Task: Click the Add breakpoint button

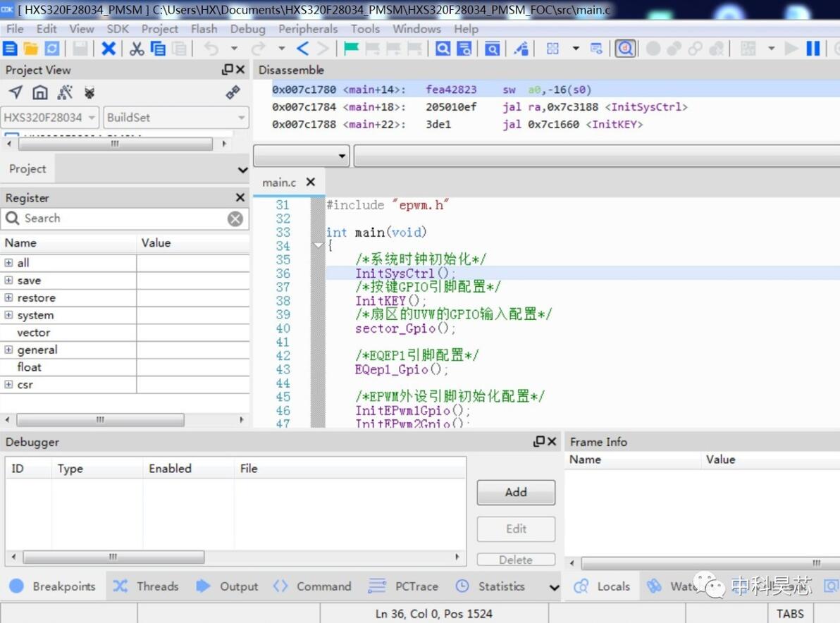Action: click(x=516, y=493)
